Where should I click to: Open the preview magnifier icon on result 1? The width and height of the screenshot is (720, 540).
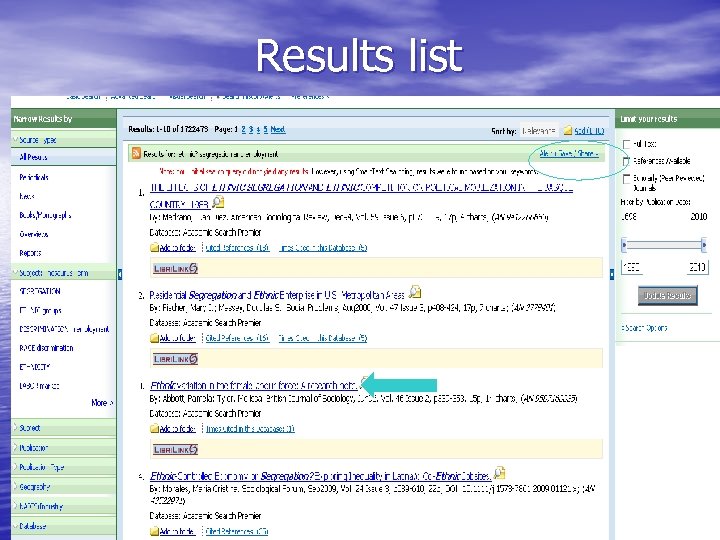[219, 202]
